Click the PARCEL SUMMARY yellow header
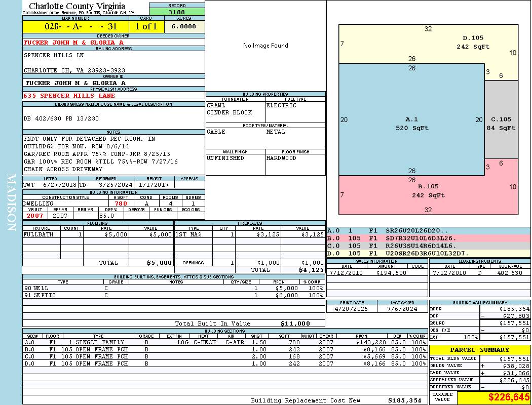The width and height of the screenshot is (532, 405). pos(480,350)
